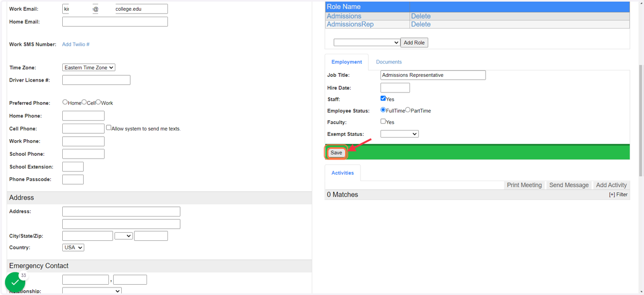The image size is (644, 295).
Task: Click the Save button
Action: [x=336, y=153]
